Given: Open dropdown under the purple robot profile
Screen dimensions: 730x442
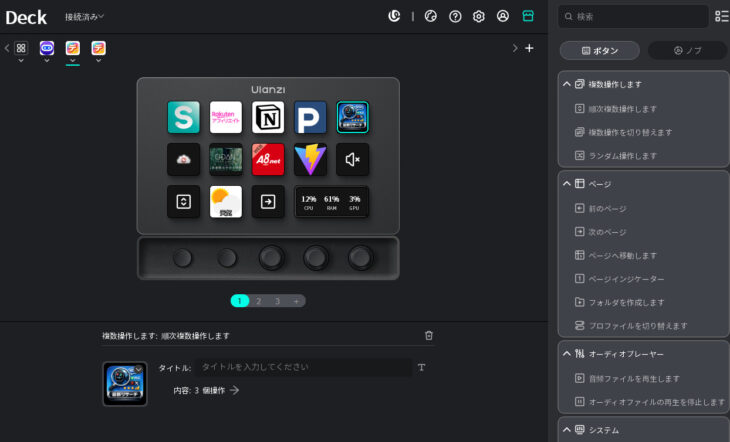Looking at the screenshot, I should coord(47,61).
